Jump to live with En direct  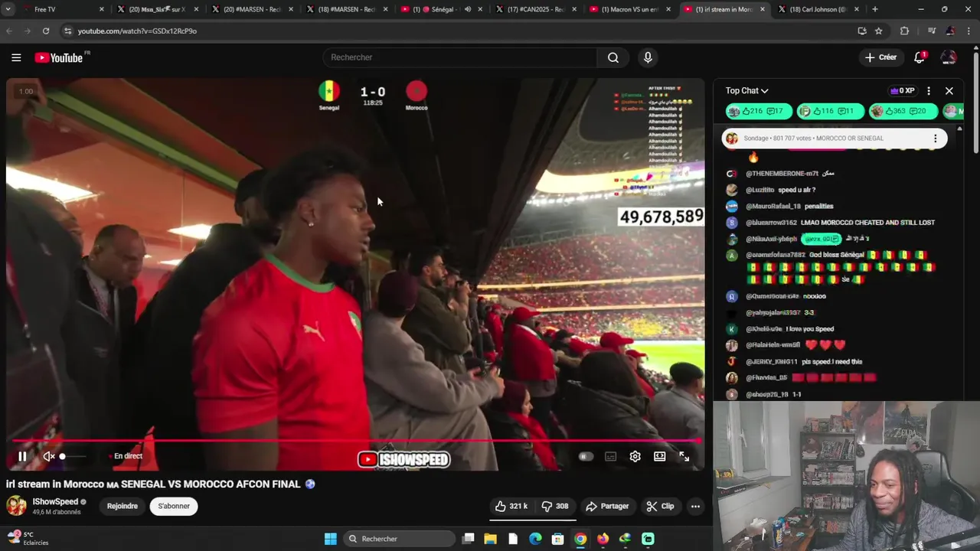click(126, 456)
